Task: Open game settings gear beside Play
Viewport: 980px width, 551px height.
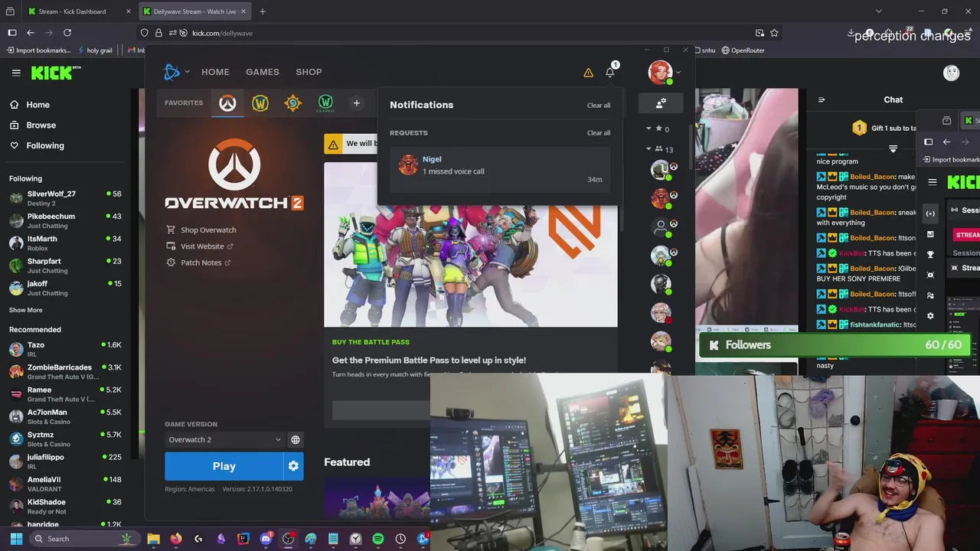Action: click(293, 466)
